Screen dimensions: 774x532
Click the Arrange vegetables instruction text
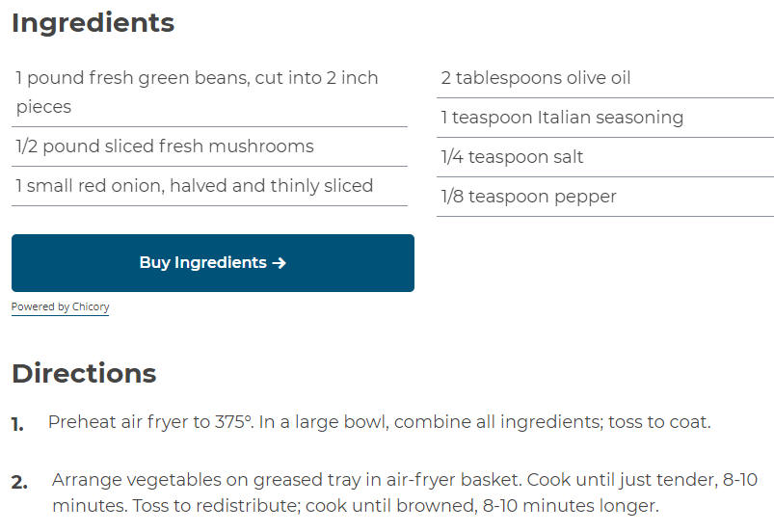click(x=405, y=492)
